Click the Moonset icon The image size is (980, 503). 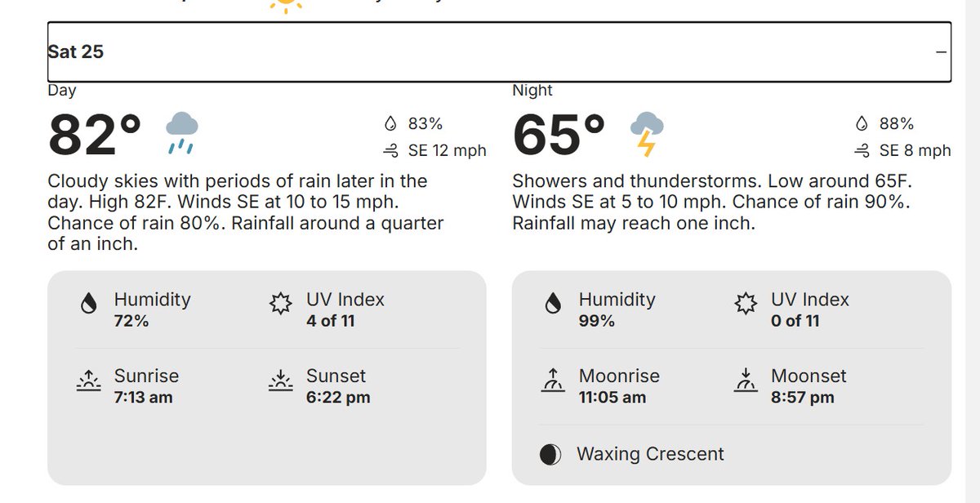tap(745, 381)
